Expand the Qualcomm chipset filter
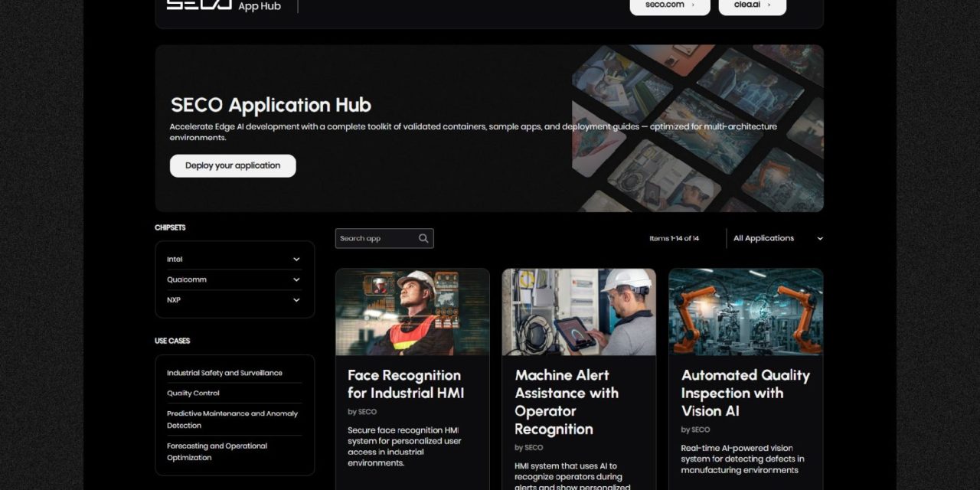The height and width of the screenshot is (490, 980). (x=234, y=279)
